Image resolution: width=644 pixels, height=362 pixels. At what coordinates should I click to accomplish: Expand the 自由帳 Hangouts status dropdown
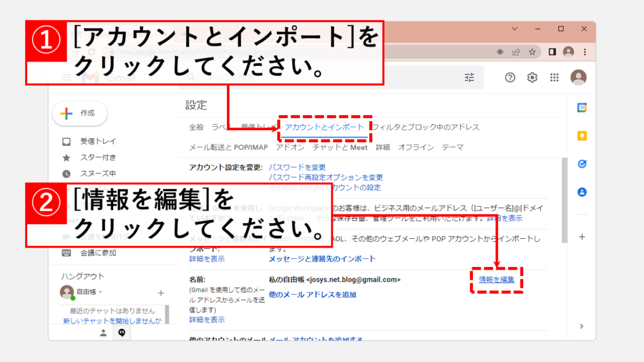pos(100,292)
